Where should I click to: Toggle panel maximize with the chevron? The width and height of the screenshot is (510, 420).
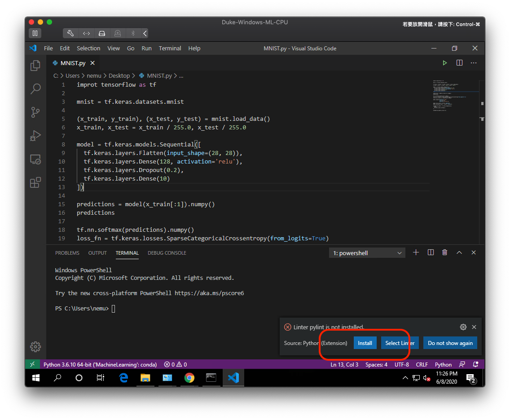tap(459, 252)
